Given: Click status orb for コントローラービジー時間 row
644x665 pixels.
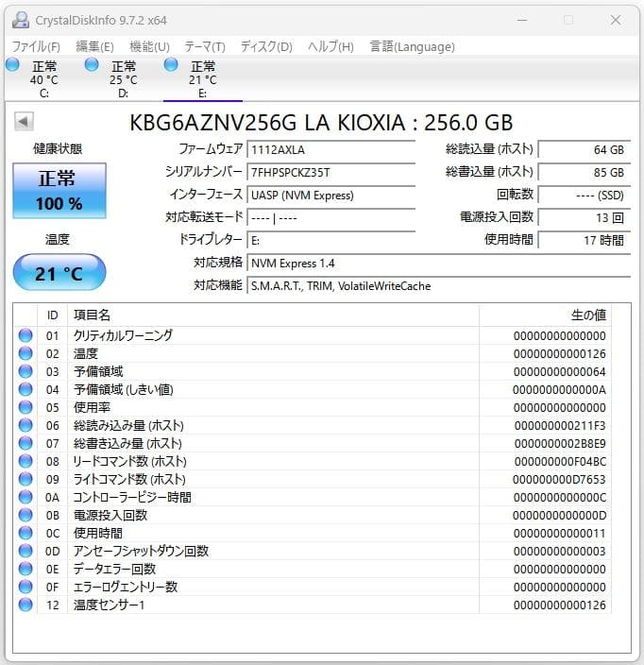Looking at the screenshot, I should (x=25, y=497).
